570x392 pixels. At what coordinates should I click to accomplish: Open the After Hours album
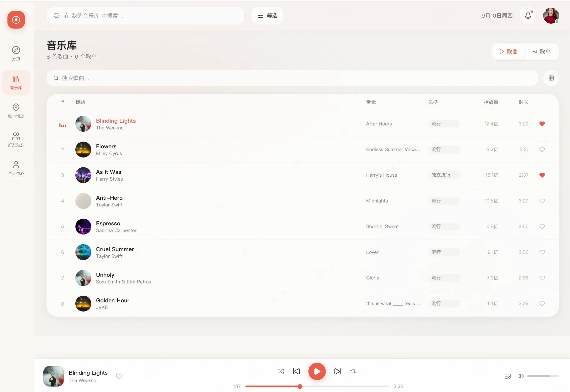point(379,124)
